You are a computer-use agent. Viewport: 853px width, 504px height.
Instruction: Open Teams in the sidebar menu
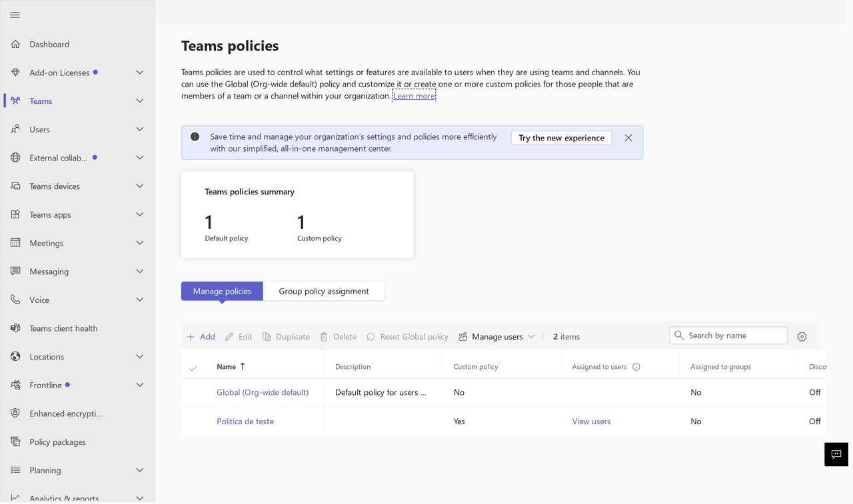[41, 101]
